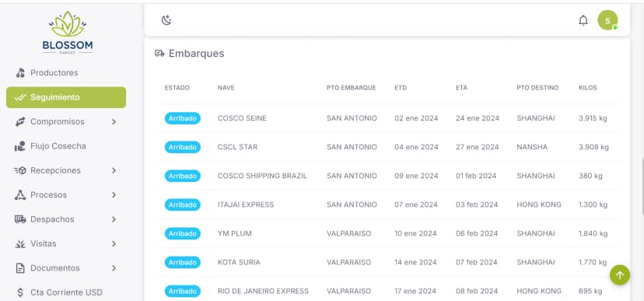Click Procesos triangle nodes icon

(20, 194)
